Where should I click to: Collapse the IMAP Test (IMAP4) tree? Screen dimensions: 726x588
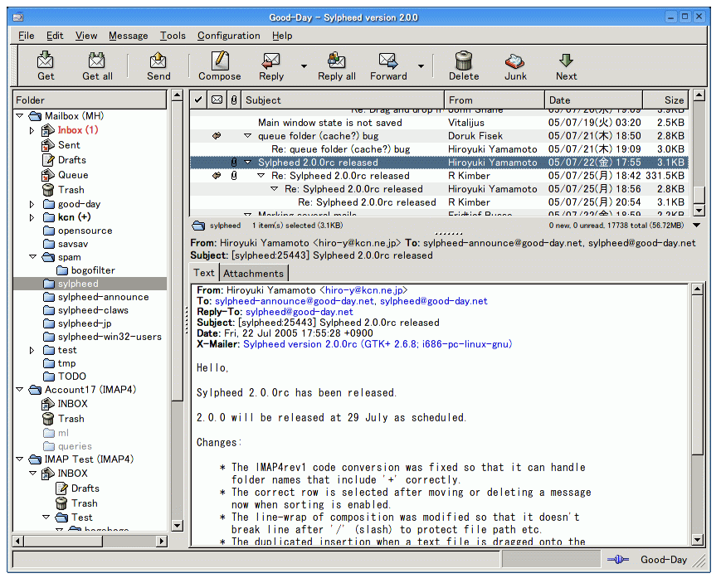pyautogui.click(x=19, y=459)
